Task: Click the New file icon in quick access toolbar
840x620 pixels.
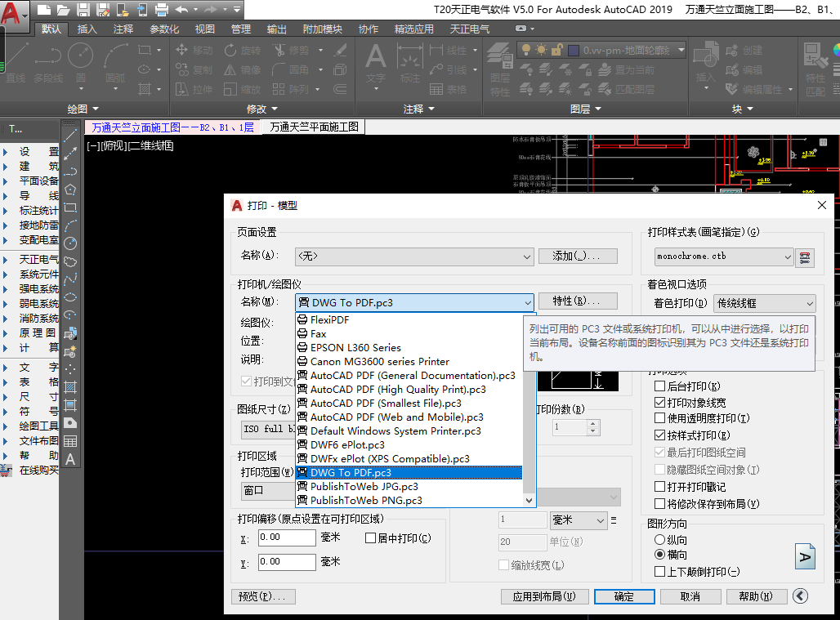Action: tap(44, 9)
